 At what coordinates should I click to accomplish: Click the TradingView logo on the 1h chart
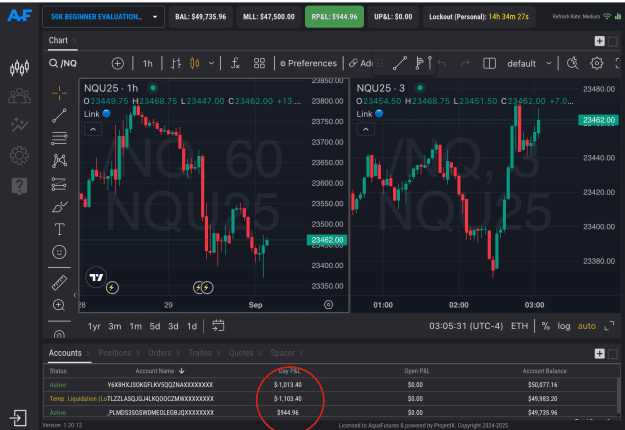[x=96, y=277]
